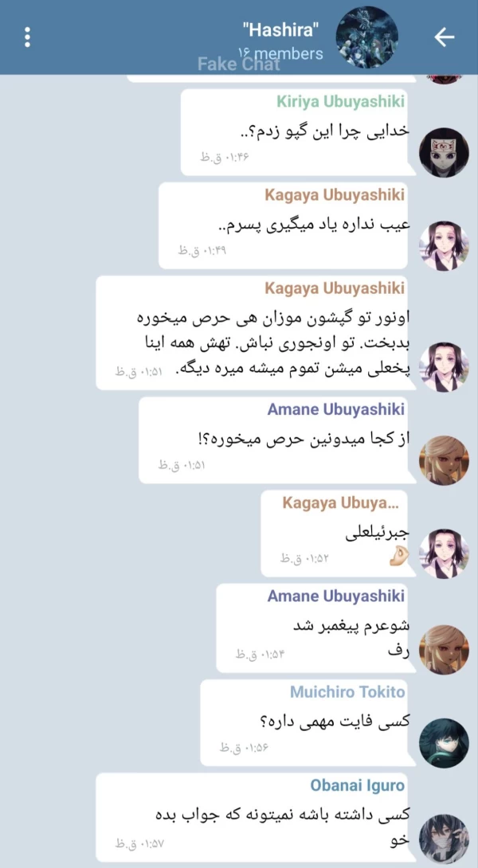
Task: Tap Kagaya's avatar beside the long 01:51 message
Action: [x=444, y=367]
